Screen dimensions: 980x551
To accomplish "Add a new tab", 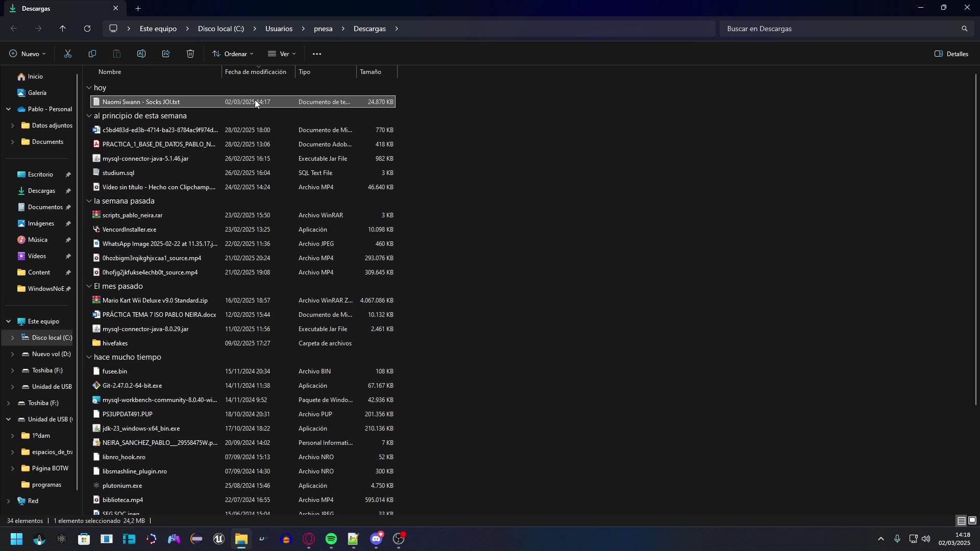I will point(138,8).
